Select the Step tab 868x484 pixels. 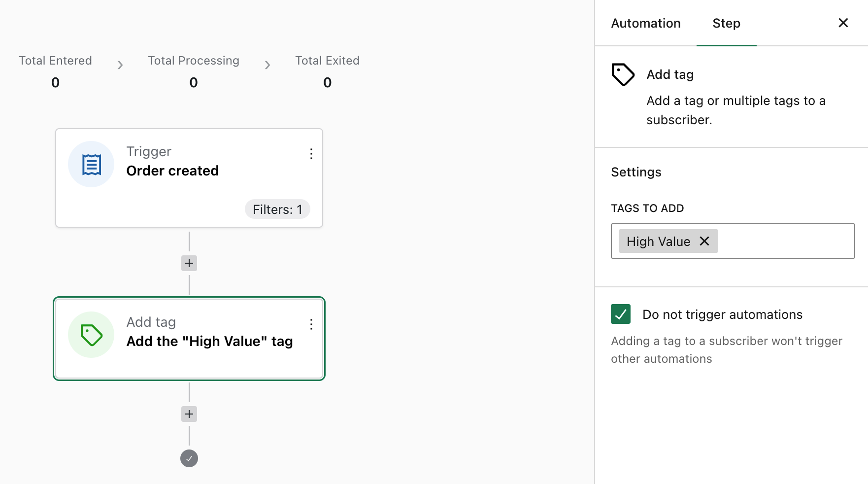(x=726, y=23)
